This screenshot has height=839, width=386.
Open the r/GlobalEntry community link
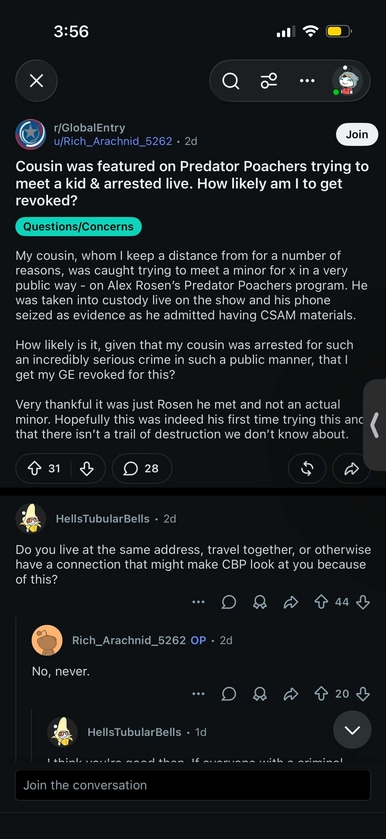point(89,128)
